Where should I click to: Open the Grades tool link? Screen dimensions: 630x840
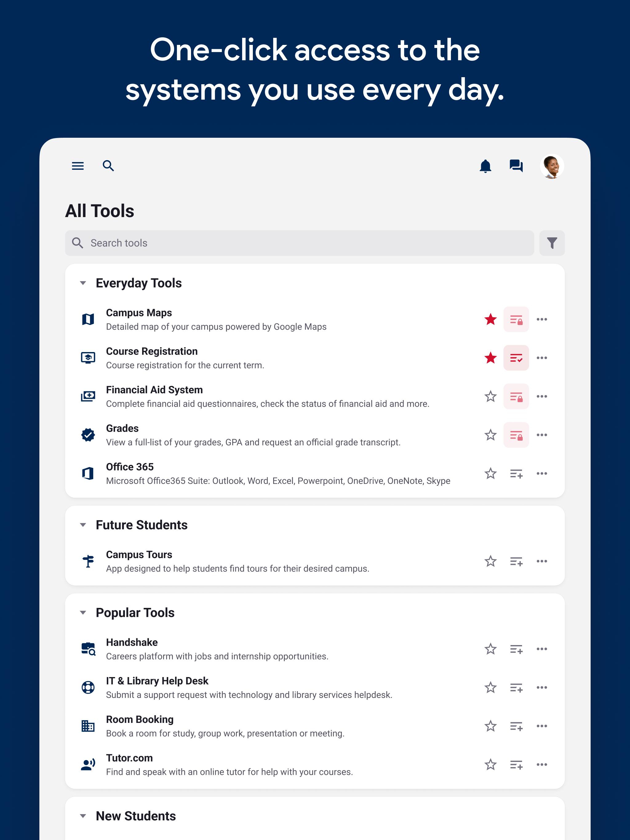122,428
